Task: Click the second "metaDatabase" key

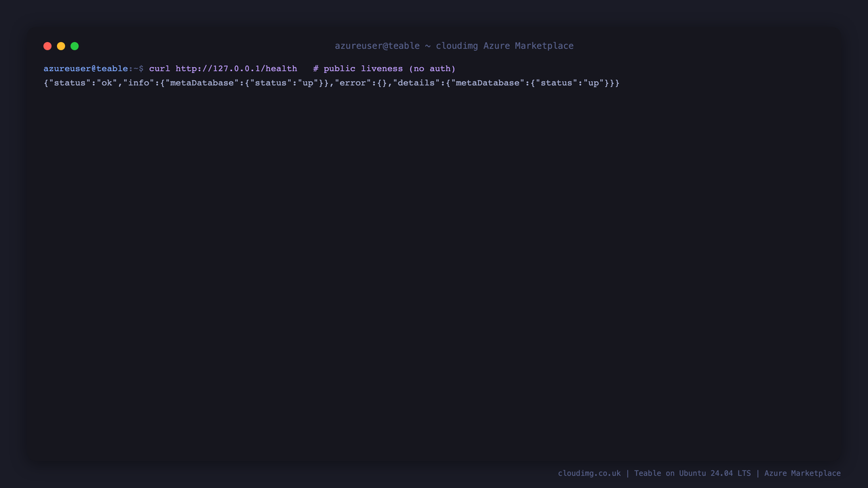Action: click(x=488, y=83)
